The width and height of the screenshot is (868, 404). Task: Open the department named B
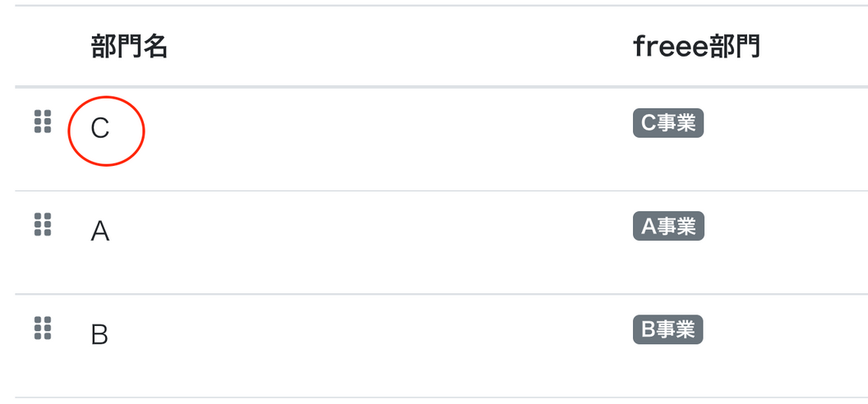pos(99,335)
